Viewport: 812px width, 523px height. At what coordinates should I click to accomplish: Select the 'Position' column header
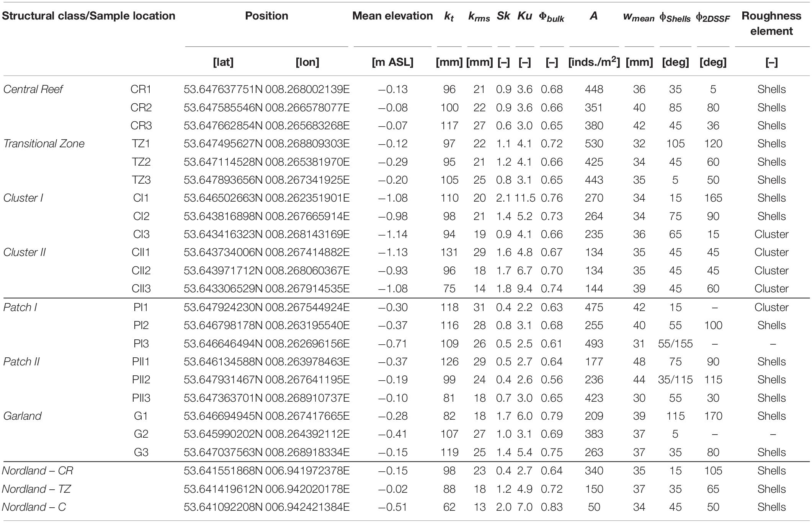(266, 16)
